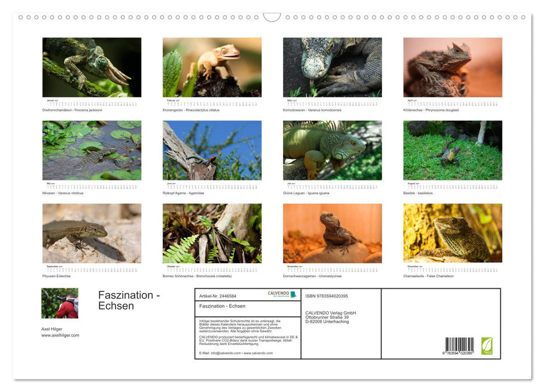Click the Grüne Leguan - Iguana iguana caption

(306, 193)
